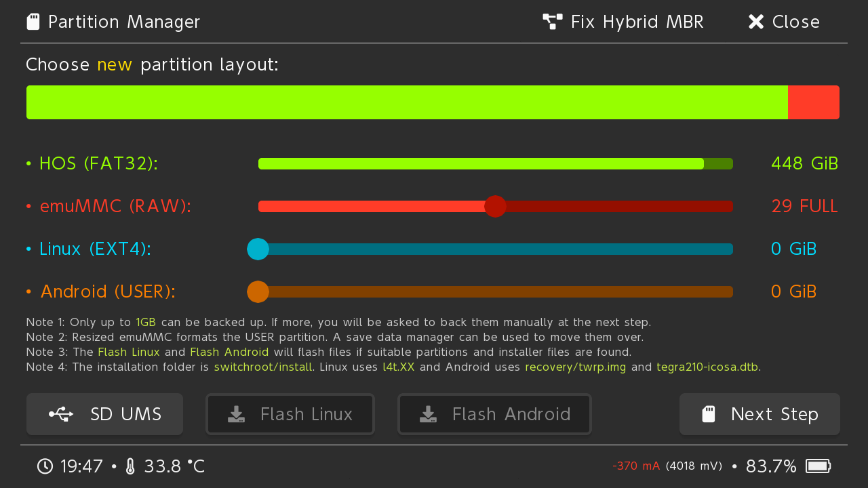Click the Android (USER) slider track
Image resolution: width=868 pixels, height=488 pixels.
point(496,291)
